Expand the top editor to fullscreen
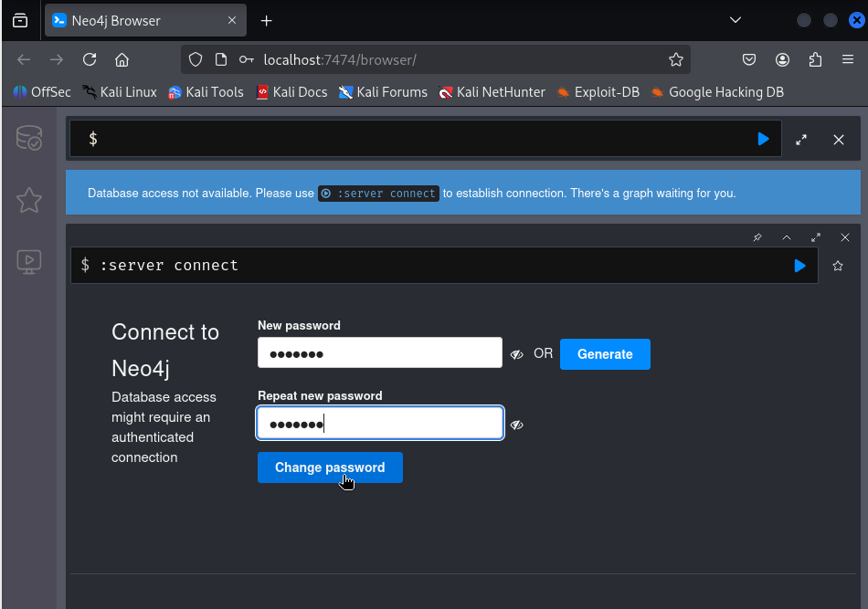The image size is (868, 609). pos(801,140)
